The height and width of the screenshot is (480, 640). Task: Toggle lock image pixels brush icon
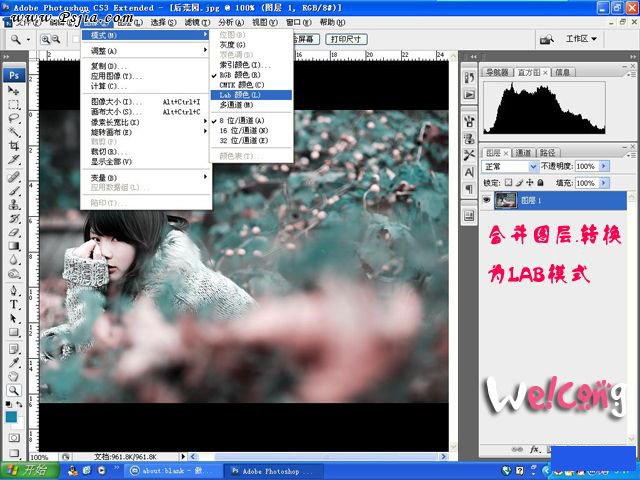(x=519, y=182)
